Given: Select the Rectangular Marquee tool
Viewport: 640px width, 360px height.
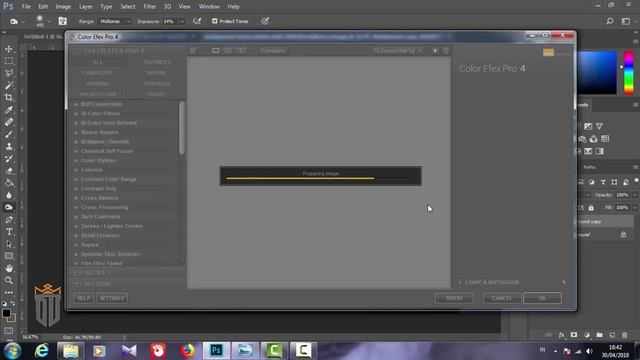Looking at the screenshot, I should coord(9,61).
